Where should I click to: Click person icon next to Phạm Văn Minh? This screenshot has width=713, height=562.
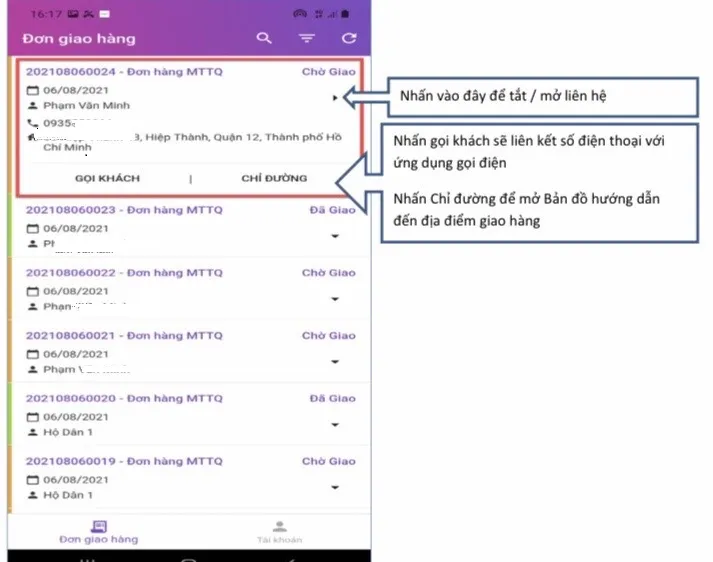tap(32, 105)
